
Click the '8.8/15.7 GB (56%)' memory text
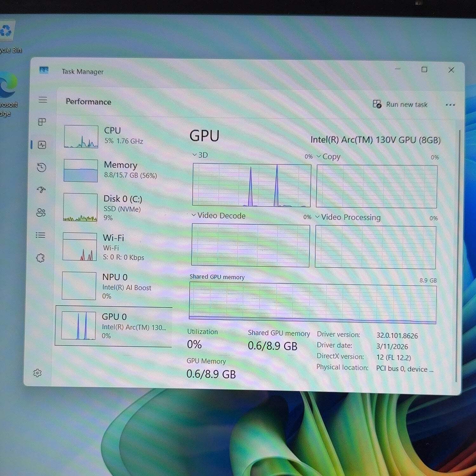pos(130,175)
